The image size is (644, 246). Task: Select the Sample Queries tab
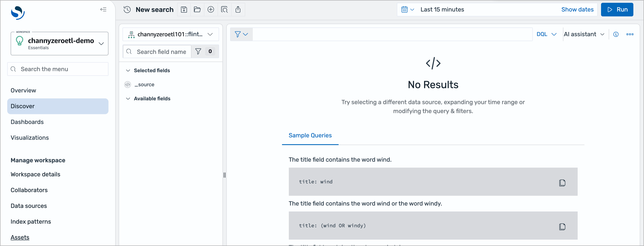310,135
